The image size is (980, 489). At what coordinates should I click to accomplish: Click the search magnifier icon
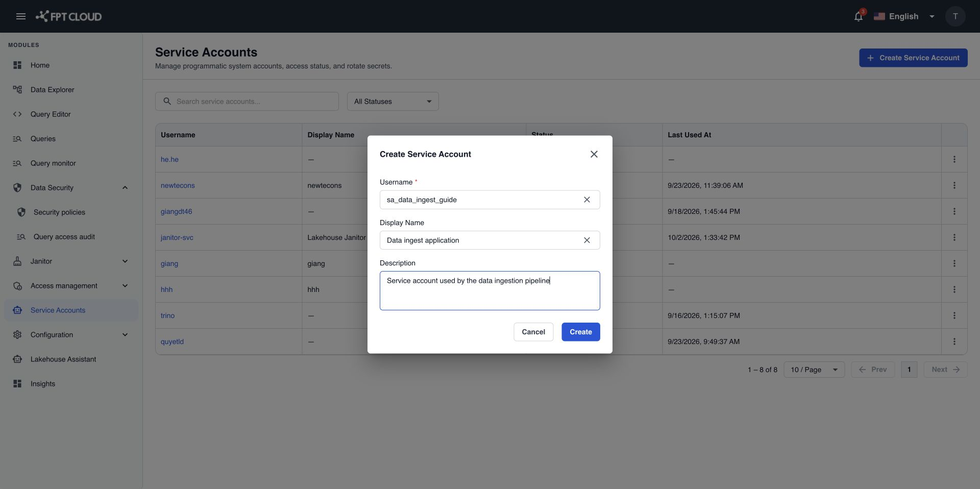pyautogui.click(x=167, y=102)
